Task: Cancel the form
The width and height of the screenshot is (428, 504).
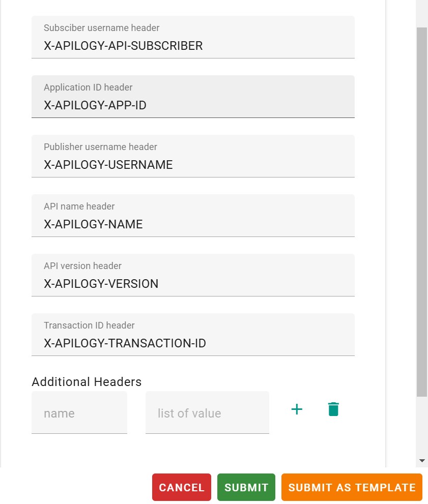Action: [x=182, y=487]
